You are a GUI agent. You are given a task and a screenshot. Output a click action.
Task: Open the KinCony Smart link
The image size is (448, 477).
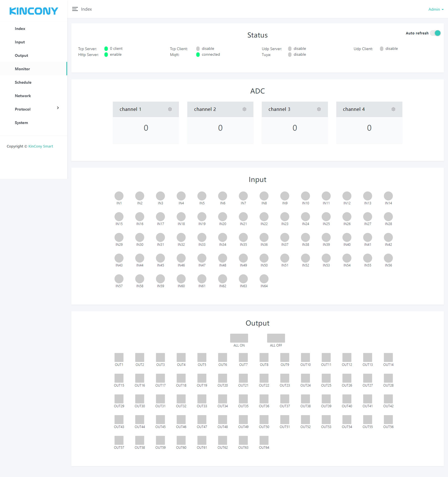(41, 146)
